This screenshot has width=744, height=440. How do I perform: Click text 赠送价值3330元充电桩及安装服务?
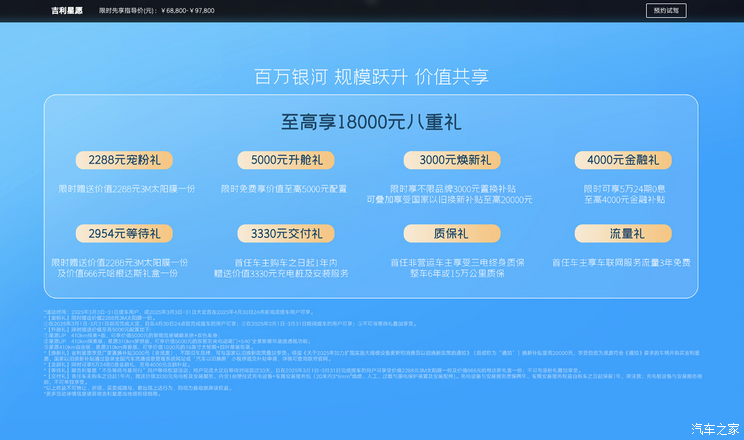click(281, 273)
